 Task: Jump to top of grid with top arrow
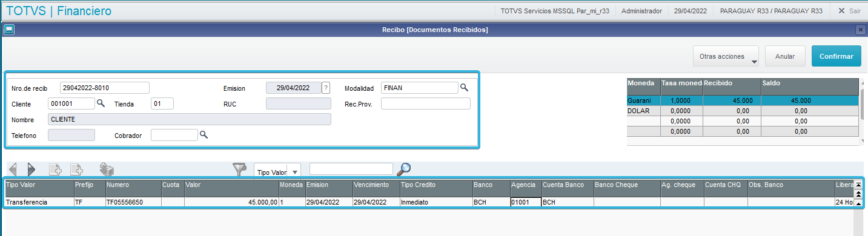tap(858, 185)
